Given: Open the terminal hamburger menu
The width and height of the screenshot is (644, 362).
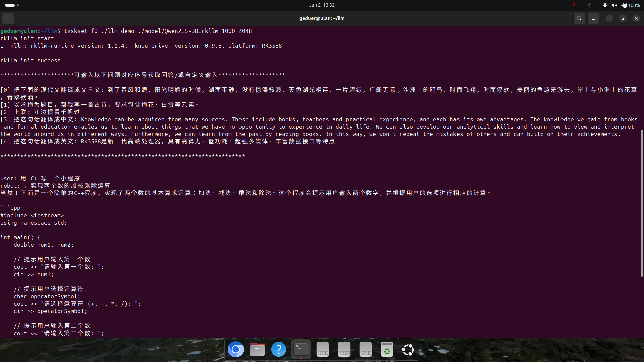Looking at the screenshot, I should [x=593, y=18].
